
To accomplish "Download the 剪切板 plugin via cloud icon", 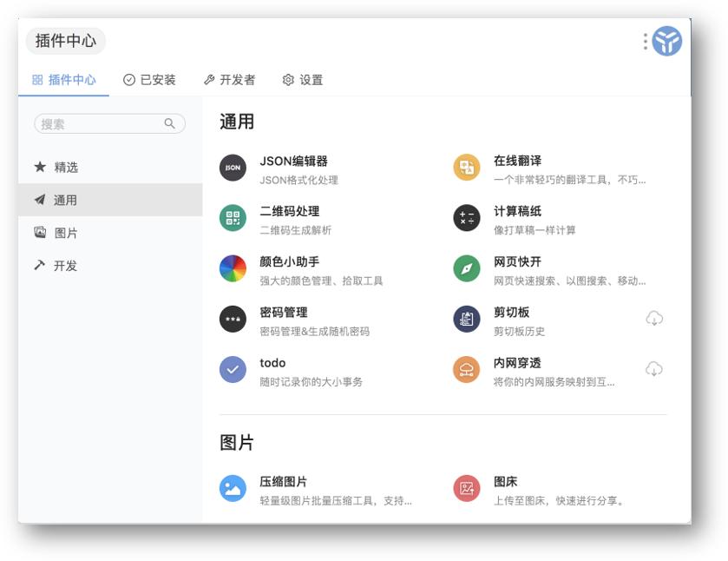I will pos(655,319).
